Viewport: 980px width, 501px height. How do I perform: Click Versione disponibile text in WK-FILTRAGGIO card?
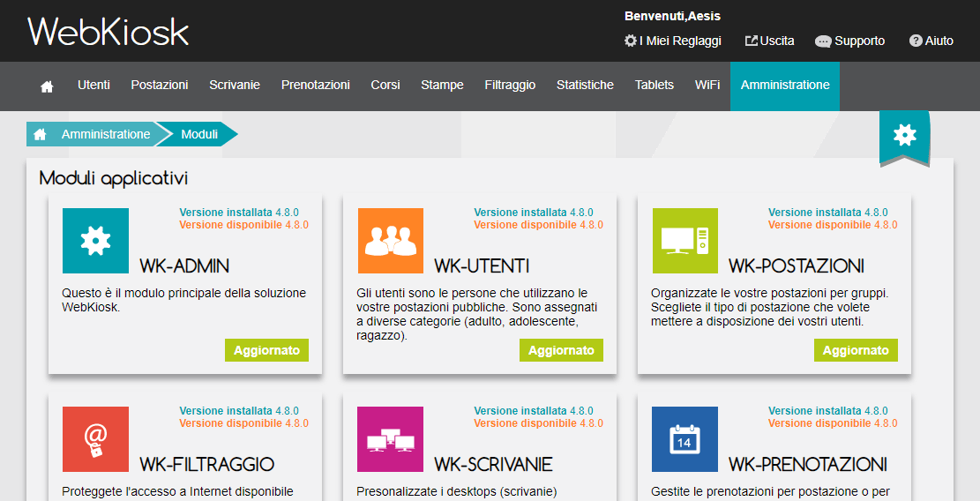coord(243,422)
